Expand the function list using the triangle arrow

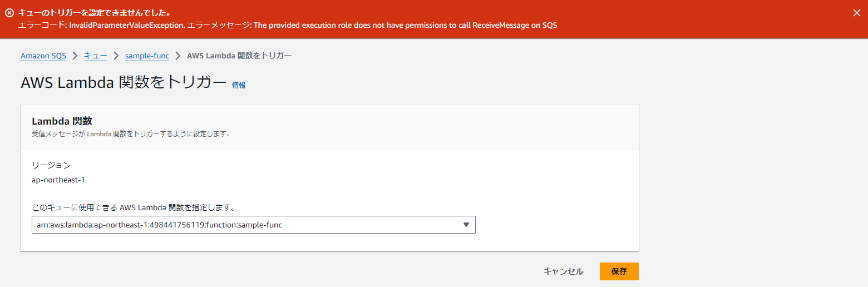(466, 225)
